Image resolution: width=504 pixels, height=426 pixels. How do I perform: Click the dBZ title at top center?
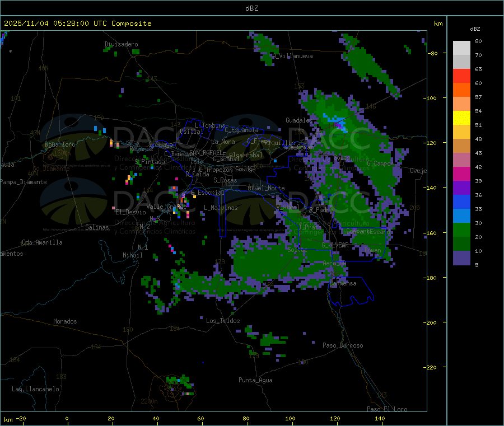click(x=251, y=8)
